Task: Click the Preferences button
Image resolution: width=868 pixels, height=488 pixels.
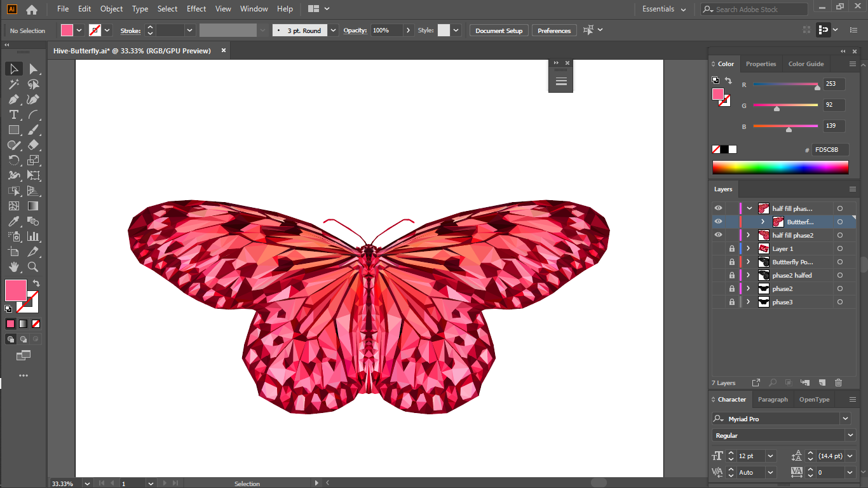Action: (554, 30)
